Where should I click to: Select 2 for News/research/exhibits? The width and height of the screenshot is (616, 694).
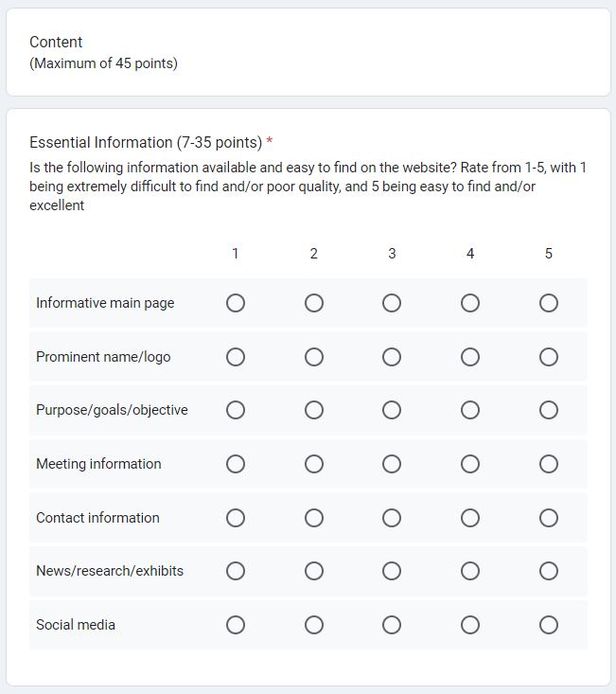314,571
